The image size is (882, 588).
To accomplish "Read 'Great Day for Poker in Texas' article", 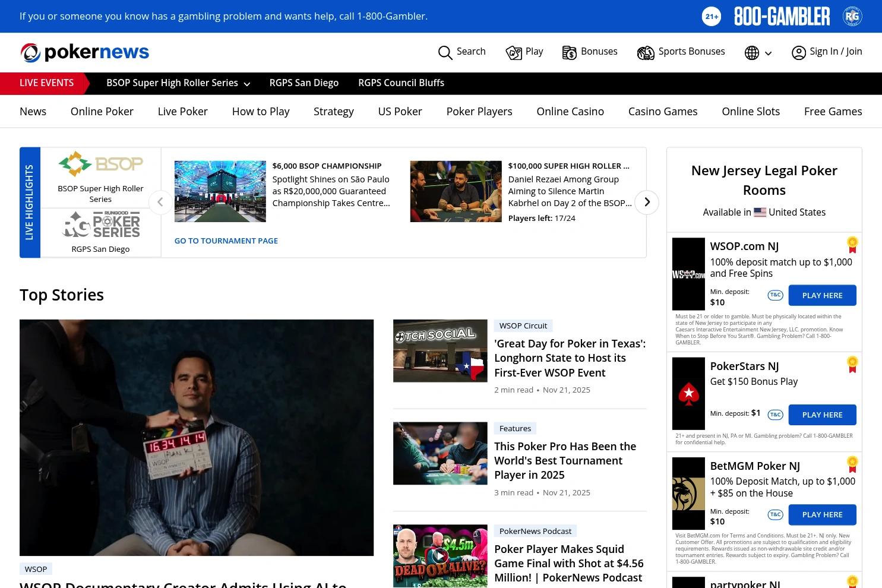I will click(570, 358).
